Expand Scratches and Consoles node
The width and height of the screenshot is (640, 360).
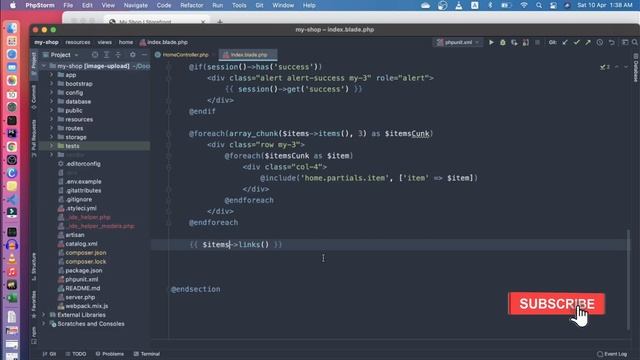pyautogui.click(x=44, y=324)
